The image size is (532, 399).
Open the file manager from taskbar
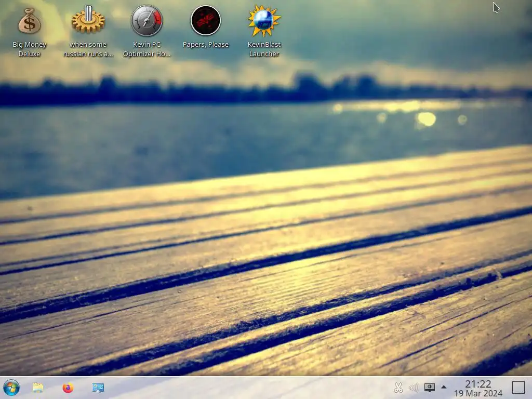pyautogui.click(x=37, y=388)
